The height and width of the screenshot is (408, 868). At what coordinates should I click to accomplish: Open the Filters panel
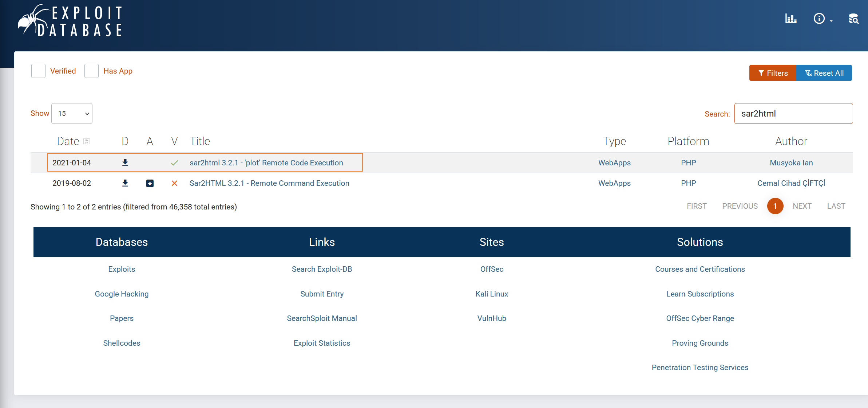click(x=773, y=73)
